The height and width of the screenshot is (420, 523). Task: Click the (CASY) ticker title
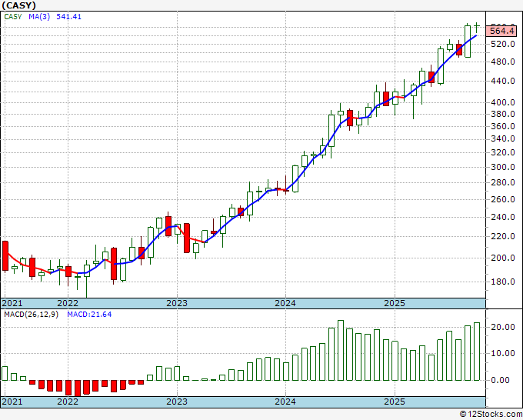[19, 5]
